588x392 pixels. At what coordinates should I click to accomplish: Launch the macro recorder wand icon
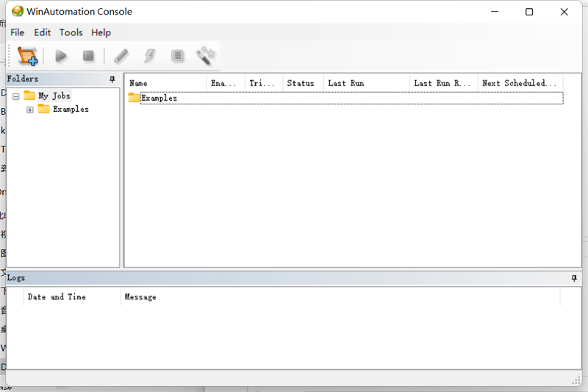(206, 55)
